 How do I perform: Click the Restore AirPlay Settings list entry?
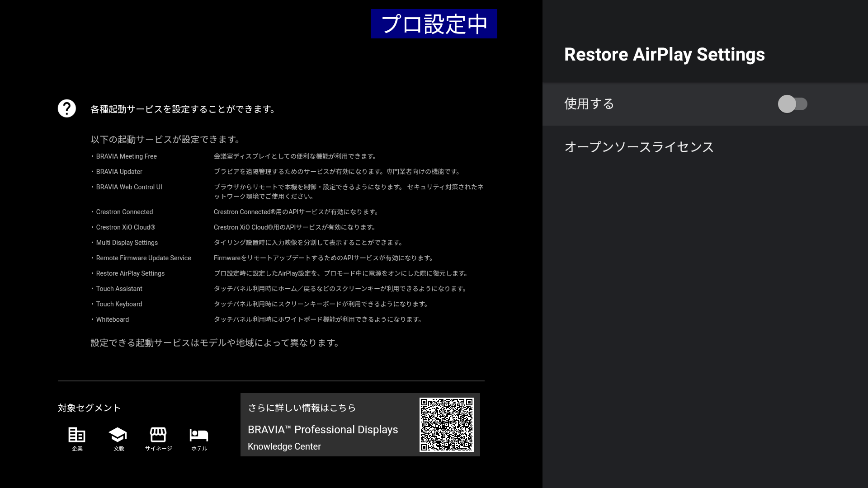[x=130, y=273]
